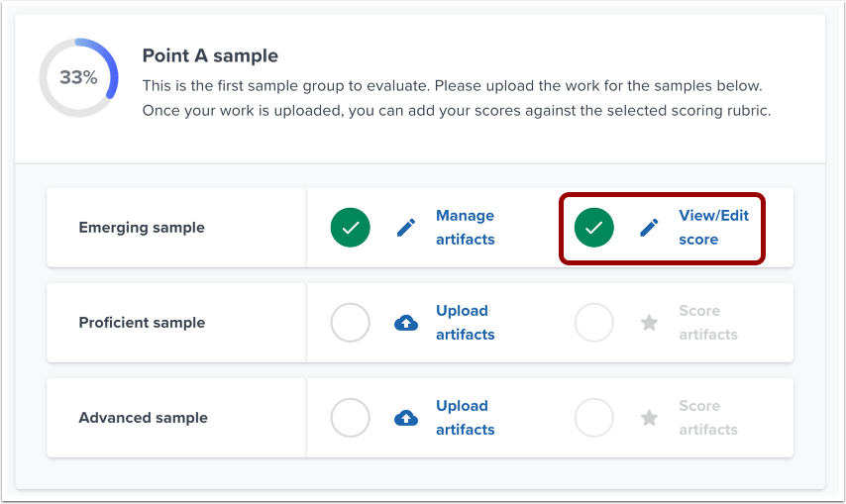
Task: Click cloud upload icon for Proficient sample
Action: tap(406, 323)
